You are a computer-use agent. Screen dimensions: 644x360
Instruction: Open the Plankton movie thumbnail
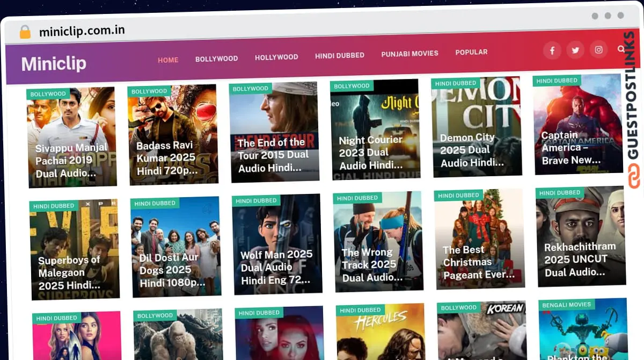pyautogui.click(x=584, y=329)
